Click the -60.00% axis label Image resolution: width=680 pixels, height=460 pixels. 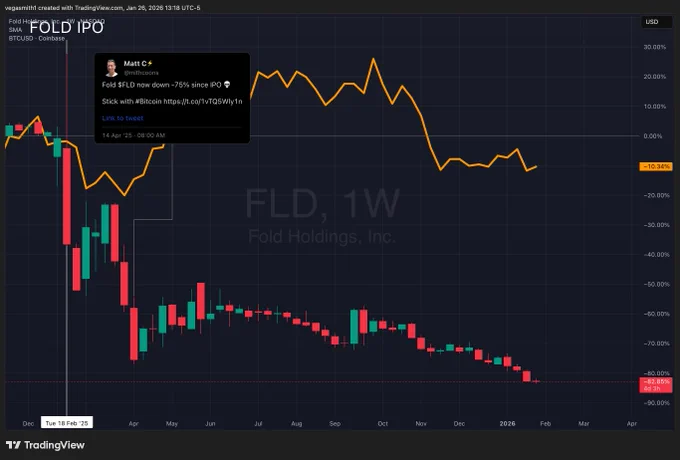click(x=656, y=314)
